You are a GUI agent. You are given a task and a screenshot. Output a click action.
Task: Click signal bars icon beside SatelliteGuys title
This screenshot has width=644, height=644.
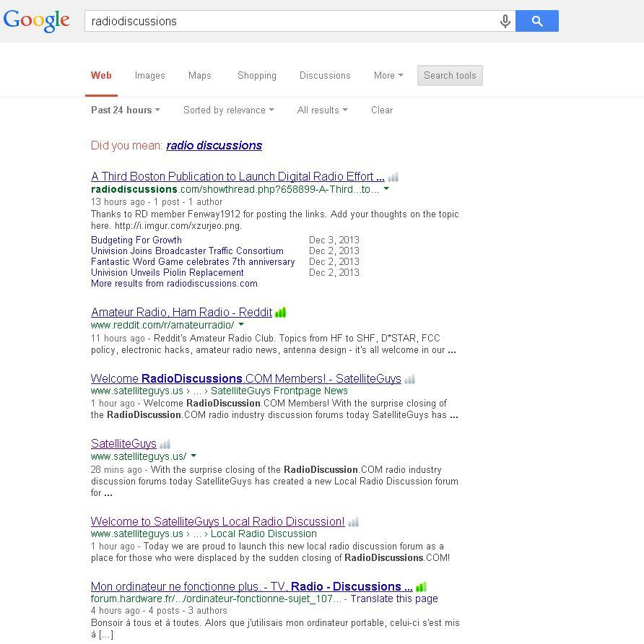pos(165,444)
